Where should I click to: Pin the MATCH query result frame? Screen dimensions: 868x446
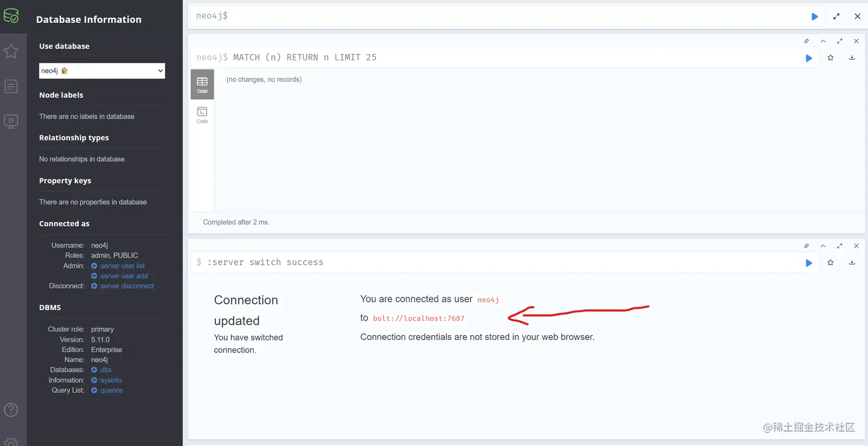click(x=806, y=41)
